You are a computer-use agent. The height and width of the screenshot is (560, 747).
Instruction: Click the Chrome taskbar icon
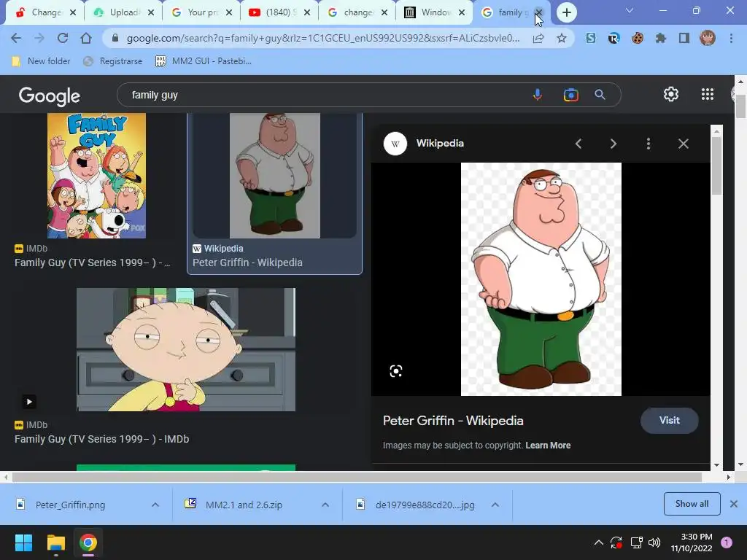88,542
